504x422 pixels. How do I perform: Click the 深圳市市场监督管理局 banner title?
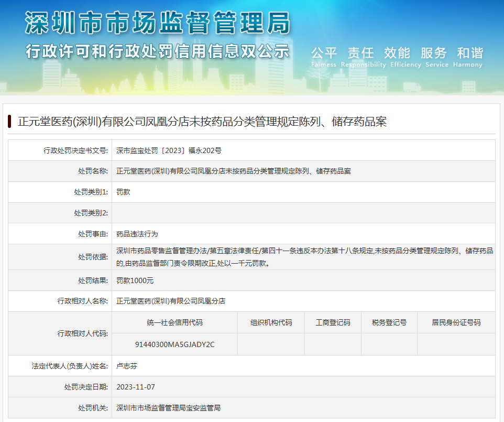point(158,23)
